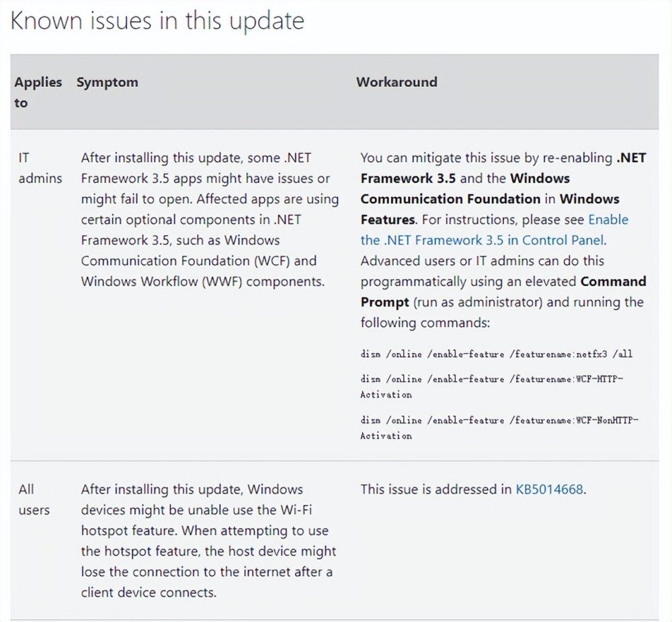Click the following commands: text
The width and height of the screenshot is (672, 622).
[x=425, y=323]
